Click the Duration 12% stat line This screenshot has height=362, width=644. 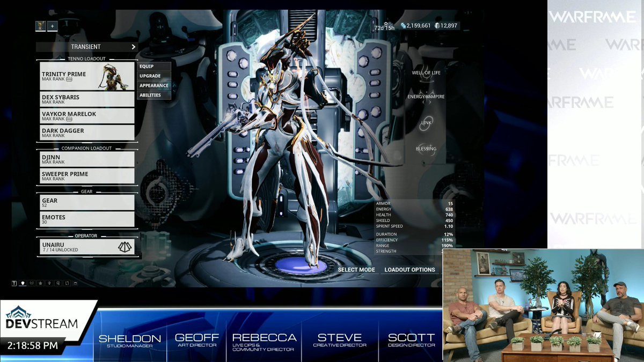[415, 234]
